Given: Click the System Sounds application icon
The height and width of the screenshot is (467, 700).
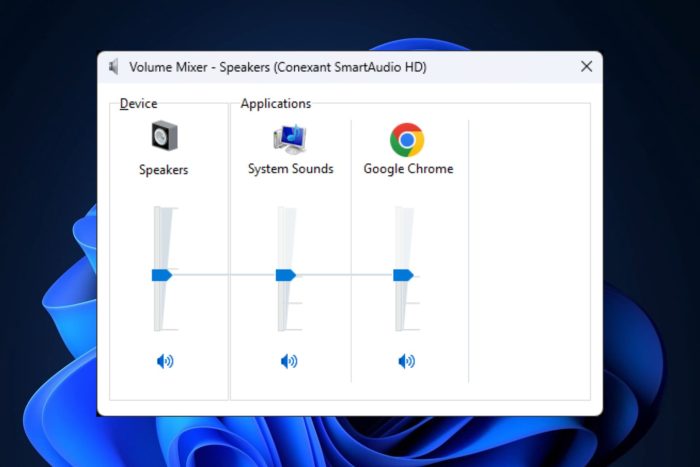Looking at the screenshot, I should coord(290,139).
